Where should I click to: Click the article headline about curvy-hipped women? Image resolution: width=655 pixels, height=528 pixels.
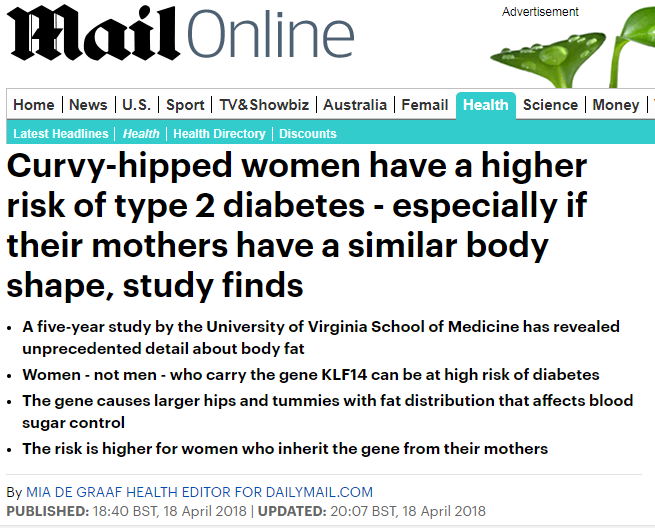point(297,225)
